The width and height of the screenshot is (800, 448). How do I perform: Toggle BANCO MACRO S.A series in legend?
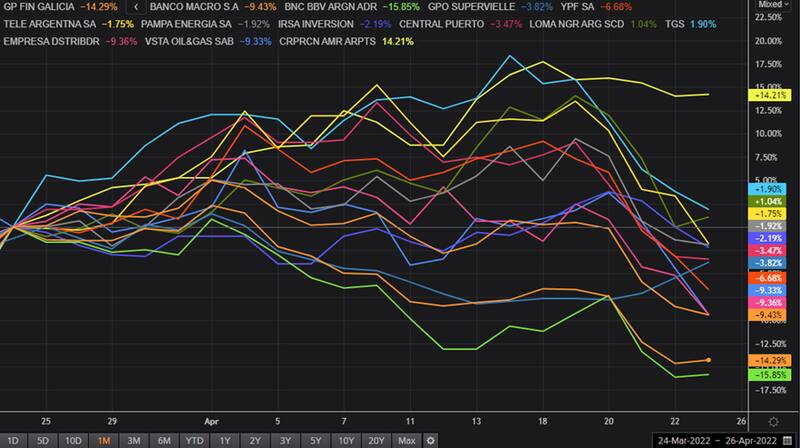click(x=190, y=6)
